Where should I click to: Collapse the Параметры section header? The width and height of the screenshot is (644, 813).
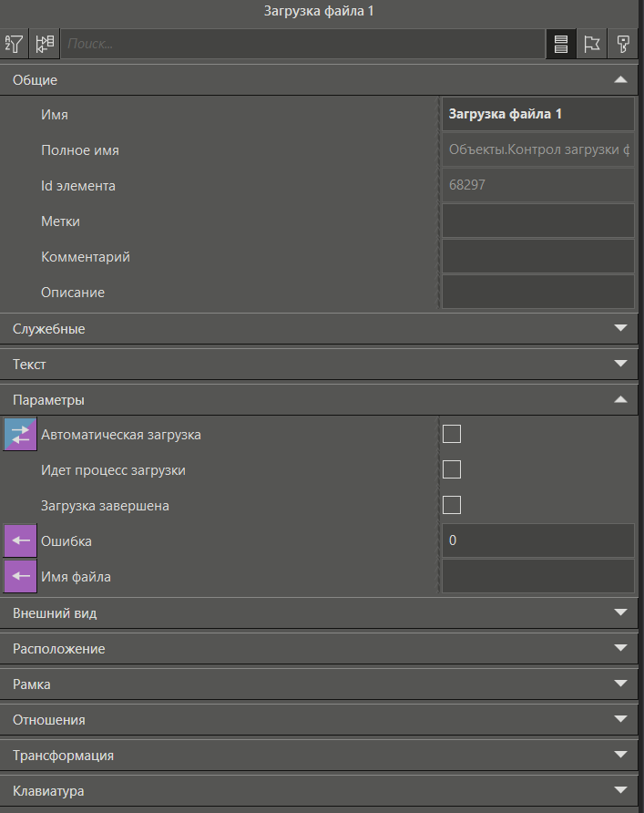coord(620,399)
